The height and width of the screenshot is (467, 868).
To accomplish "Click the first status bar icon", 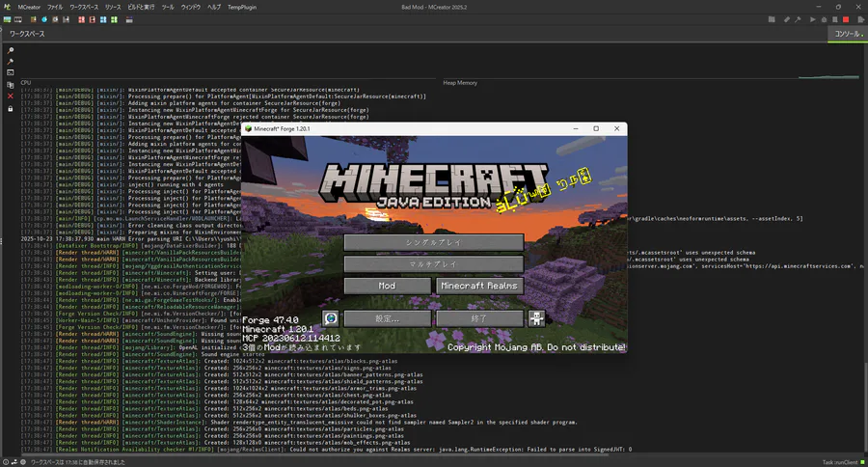I will coord(6,462).
